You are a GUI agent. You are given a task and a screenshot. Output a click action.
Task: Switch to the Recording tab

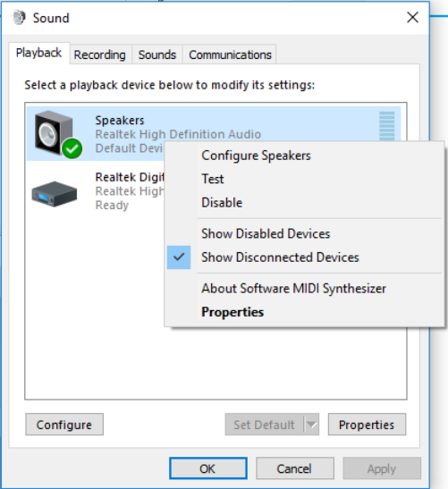coord(100,55)
